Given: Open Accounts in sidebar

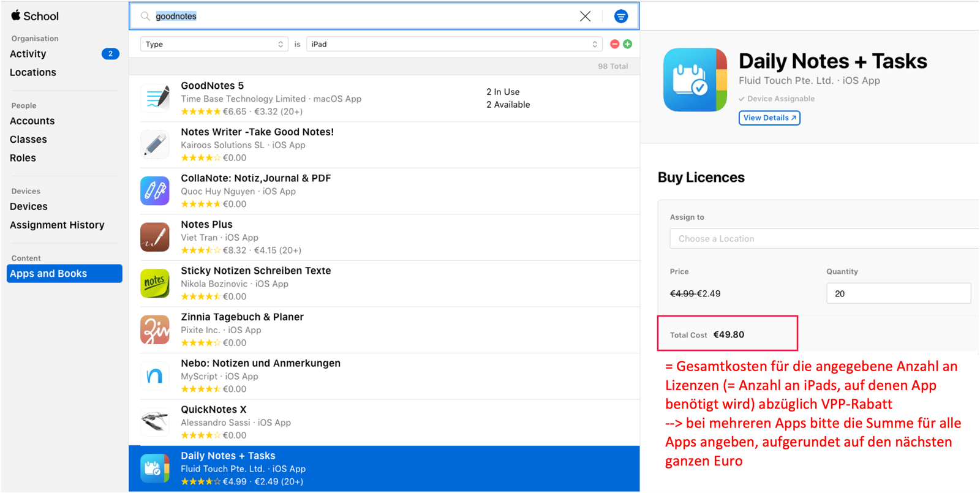Looking at the screenshot, I should [x=32, y=121].
